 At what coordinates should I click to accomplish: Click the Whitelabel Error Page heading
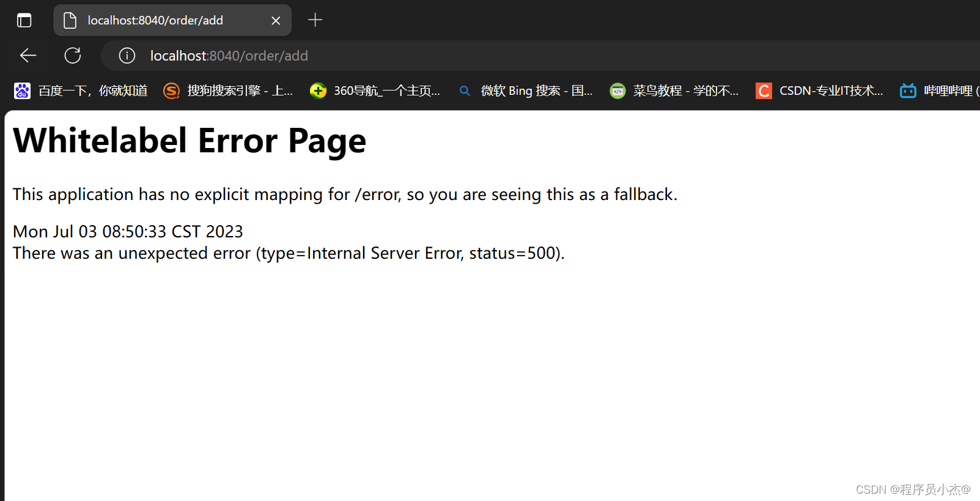point(190,141)
